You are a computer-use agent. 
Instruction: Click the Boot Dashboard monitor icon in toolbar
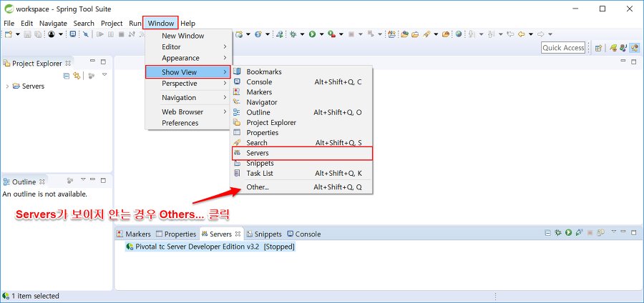click(x=73, y=34)
